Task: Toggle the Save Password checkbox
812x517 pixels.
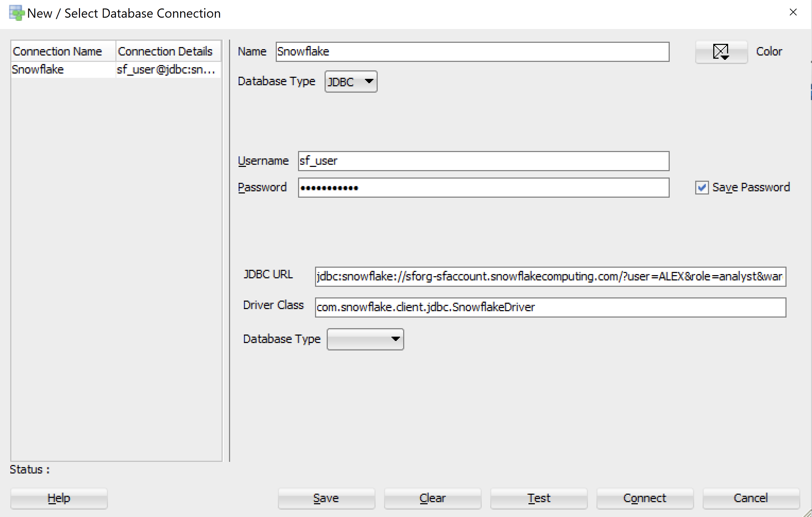Action: [x=702, y=187]
